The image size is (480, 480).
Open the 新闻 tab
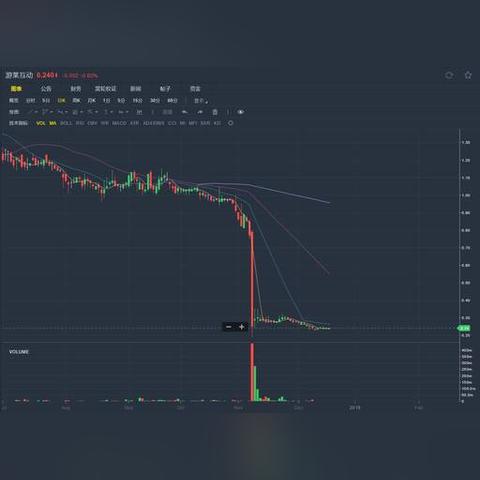pos(135,89)
